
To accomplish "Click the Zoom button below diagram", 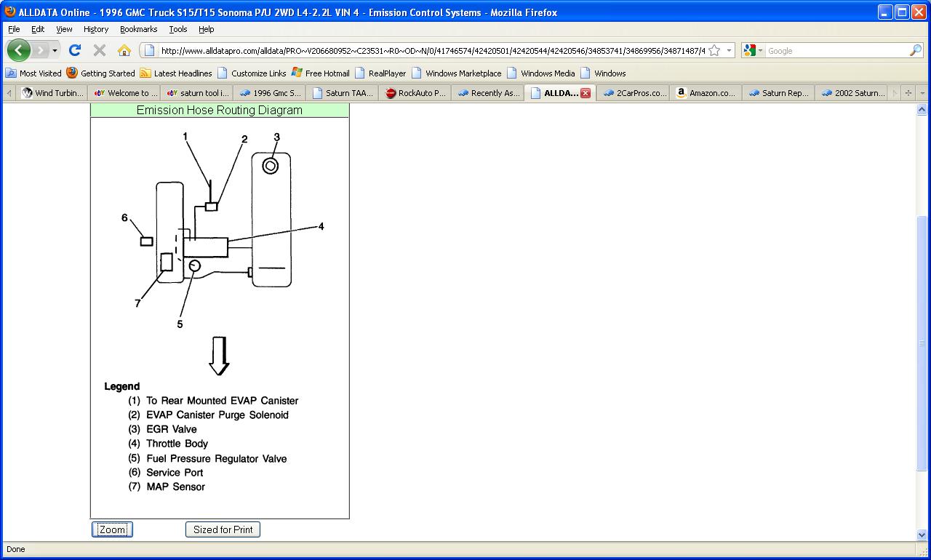I will [x=112, y=529].
